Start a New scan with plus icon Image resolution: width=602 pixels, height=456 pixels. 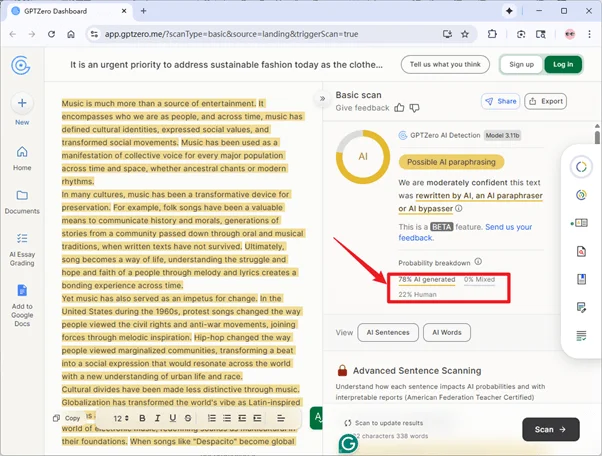click(x=22, y=103)
